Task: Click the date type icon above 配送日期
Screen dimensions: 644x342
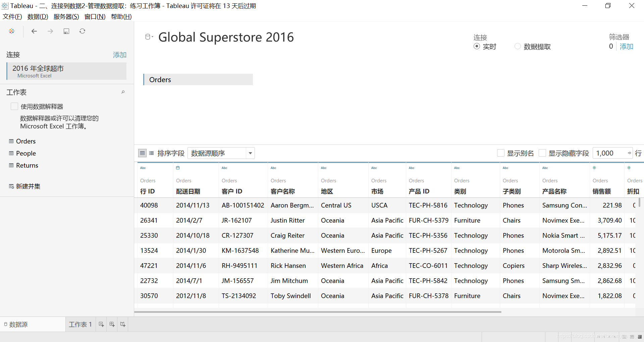Action: [x=178, y=168]
